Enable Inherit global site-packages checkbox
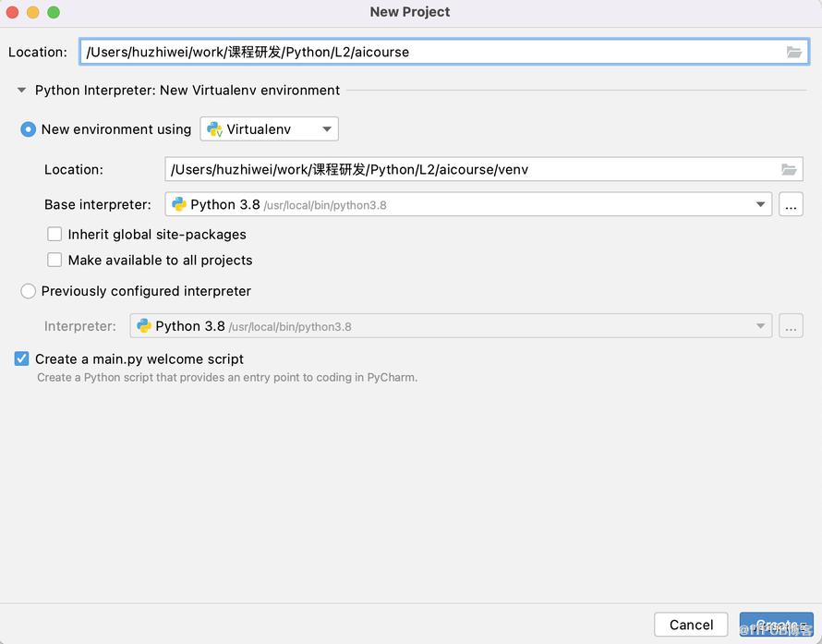The image size is (822, 644). [x=54, y=234]
